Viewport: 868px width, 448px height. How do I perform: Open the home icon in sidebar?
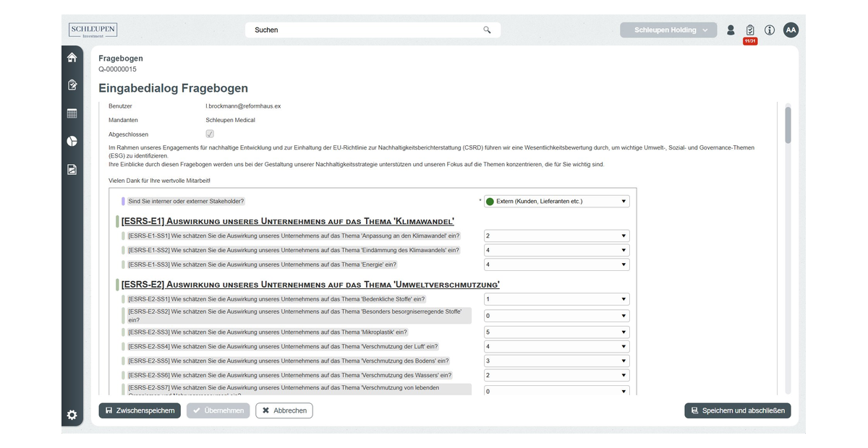(x=72, y=58)
